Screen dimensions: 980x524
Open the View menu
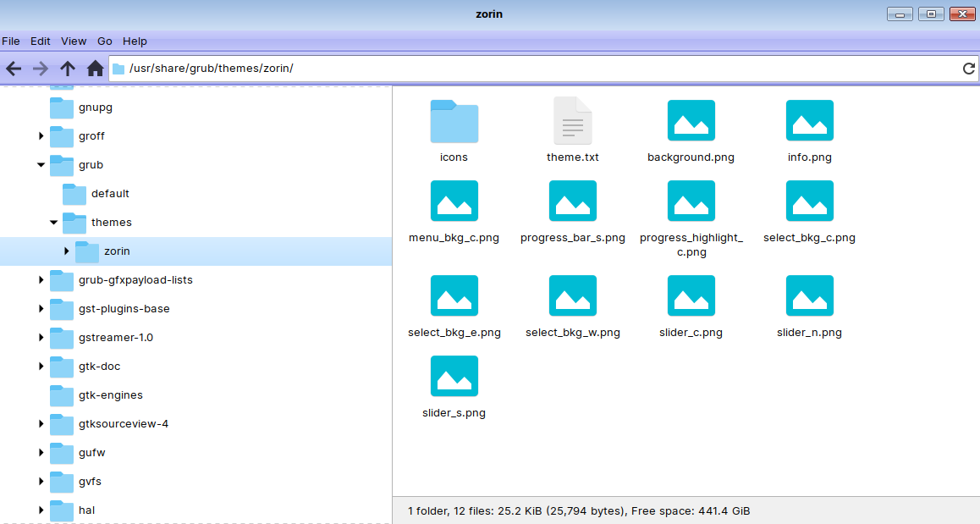click(74, 41)
